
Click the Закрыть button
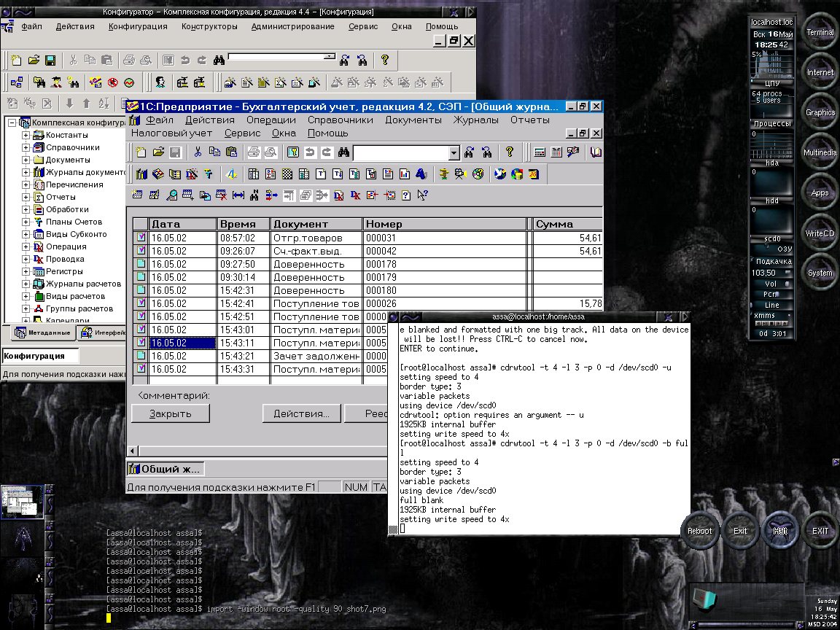(x=171, y=413)
